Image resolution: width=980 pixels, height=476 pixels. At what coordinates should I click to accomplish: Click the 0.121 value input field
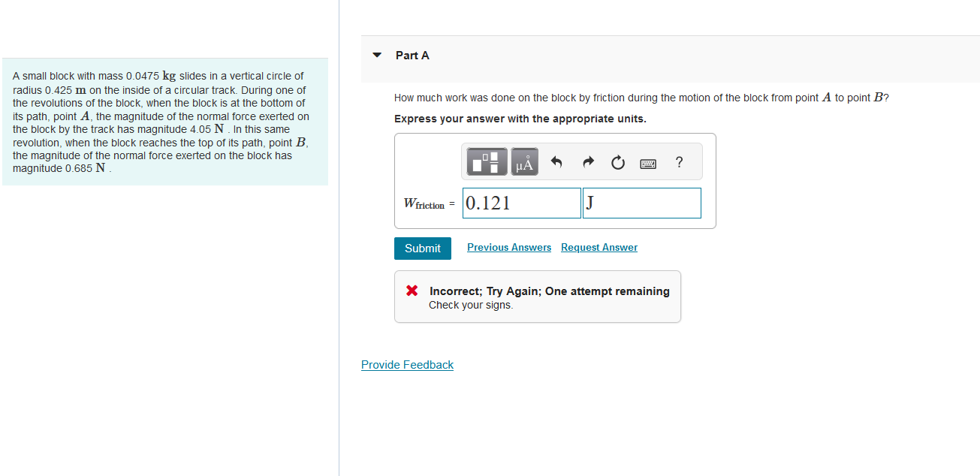click(522, 203)
